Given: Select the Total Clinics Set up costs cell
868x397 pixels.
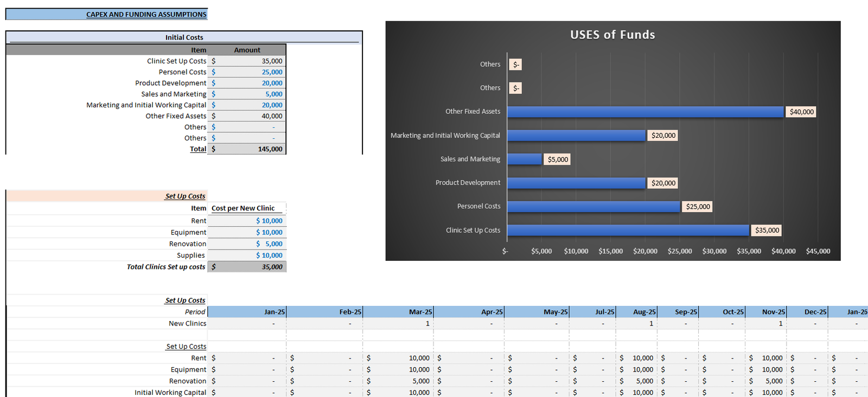Looking at the screenshot, I should (247, 267).
